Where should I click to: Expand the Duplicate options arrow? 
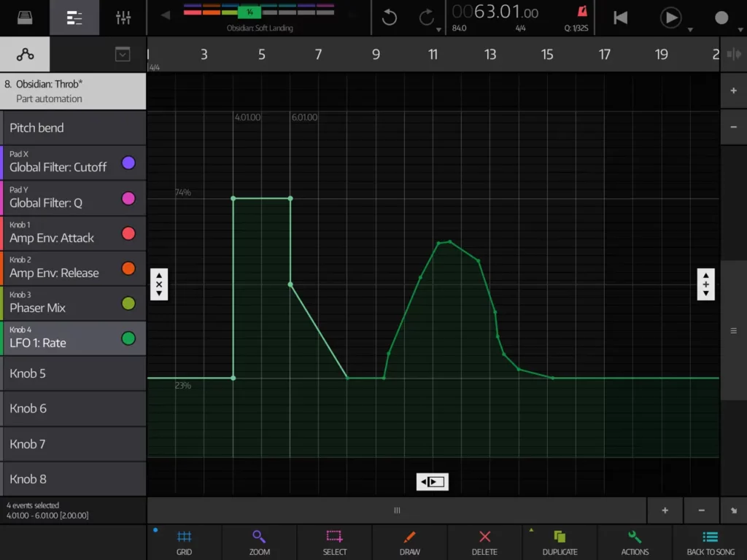[531, 530]
